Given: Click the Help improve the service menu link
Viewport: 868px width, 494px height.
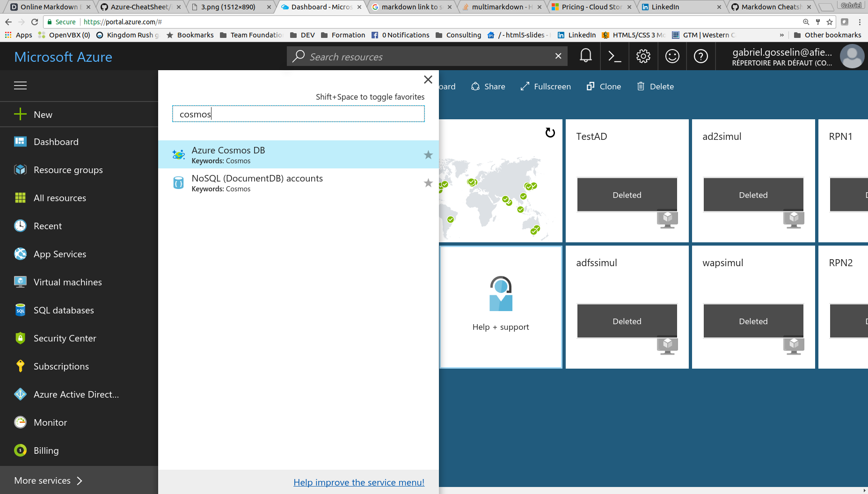Looking at the screenshot, I should (x=359, y=482).
